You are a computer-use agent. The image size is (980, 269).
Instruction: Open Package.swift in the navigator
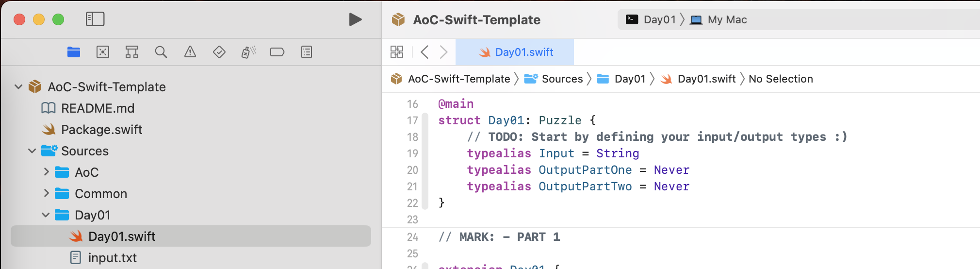[101, 130]
